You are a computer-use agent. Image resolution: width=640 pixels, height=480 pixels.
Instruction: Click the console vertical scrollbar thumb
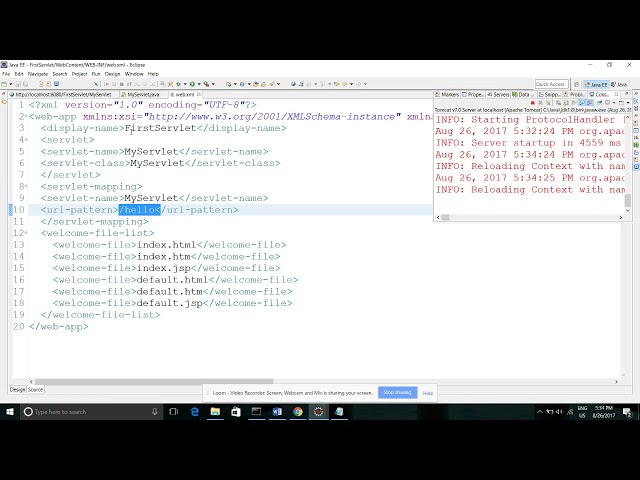tap(628, 200)
